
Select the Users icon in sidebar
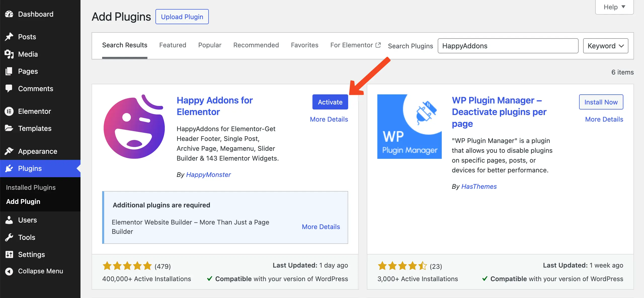9,220
